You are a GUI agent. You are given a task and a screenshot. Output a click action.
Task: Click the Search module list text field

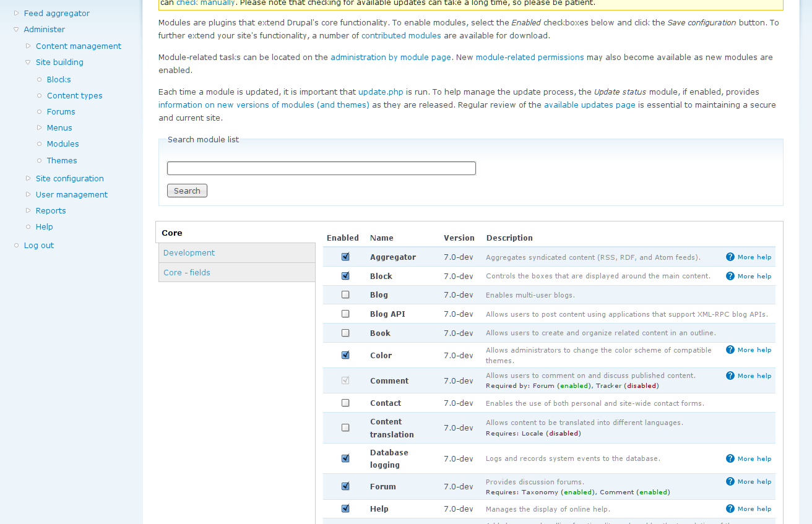point(321,168)
